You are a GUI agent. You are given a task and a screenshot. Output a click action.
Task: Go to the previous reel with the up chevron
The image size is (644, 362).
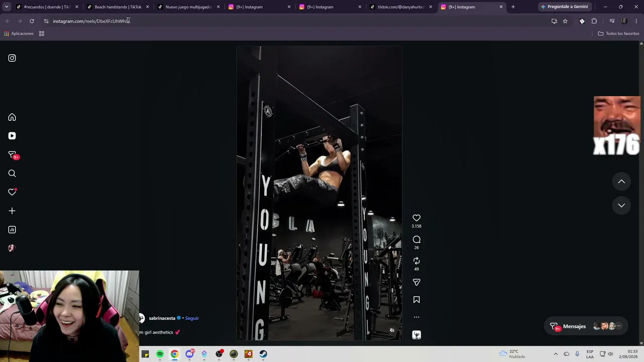[621, 182]
